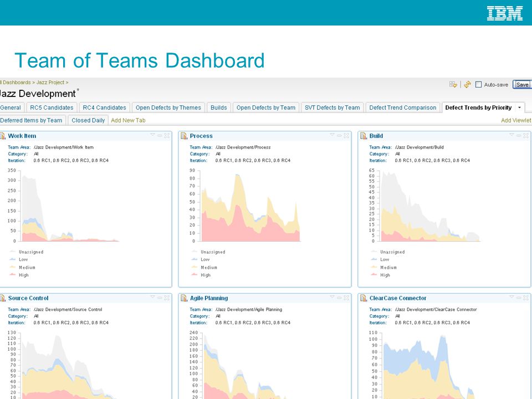Minimize the Build viewlet

point(519,135)
